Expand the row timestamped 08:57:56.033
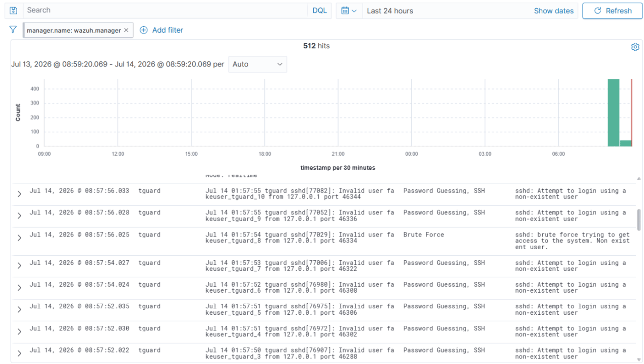Image resolution: width=644 pixels, height=364 pixels. click(x=19, y=194)
